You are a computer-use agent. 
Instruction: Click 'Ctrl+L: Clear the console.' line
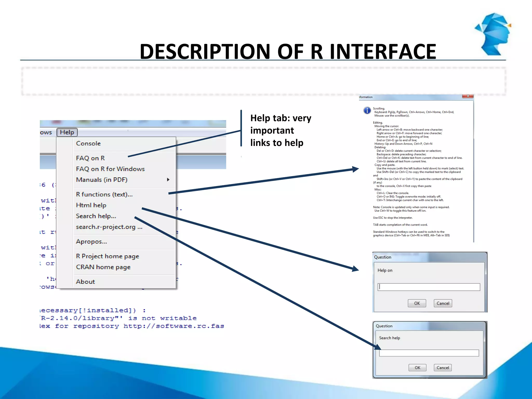393,193
